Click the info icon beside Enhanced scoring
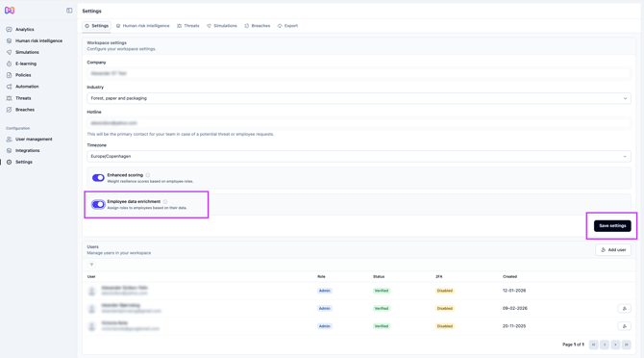The width and height of the screenshot is (644, 358). 148,175
